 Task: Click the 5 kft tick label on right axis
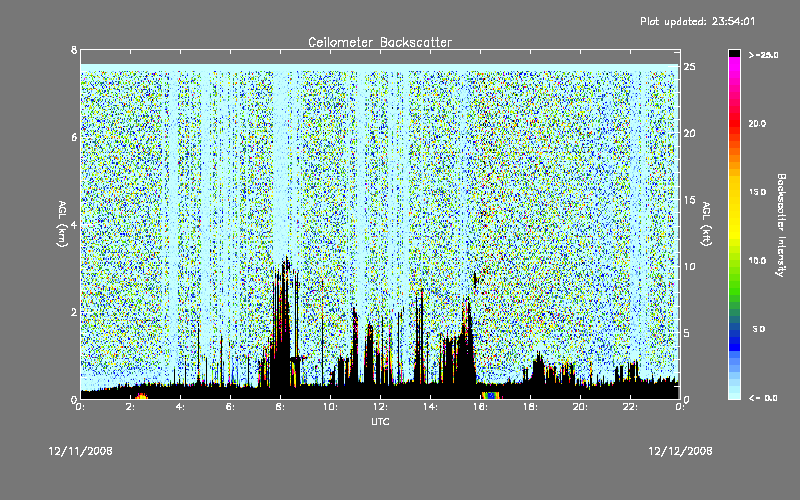(x=687, y=333)
